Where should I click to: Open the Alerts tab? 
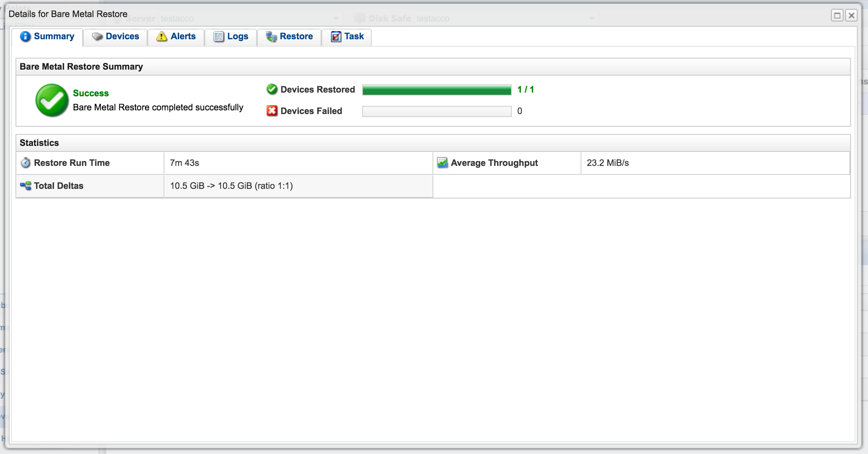183,37
